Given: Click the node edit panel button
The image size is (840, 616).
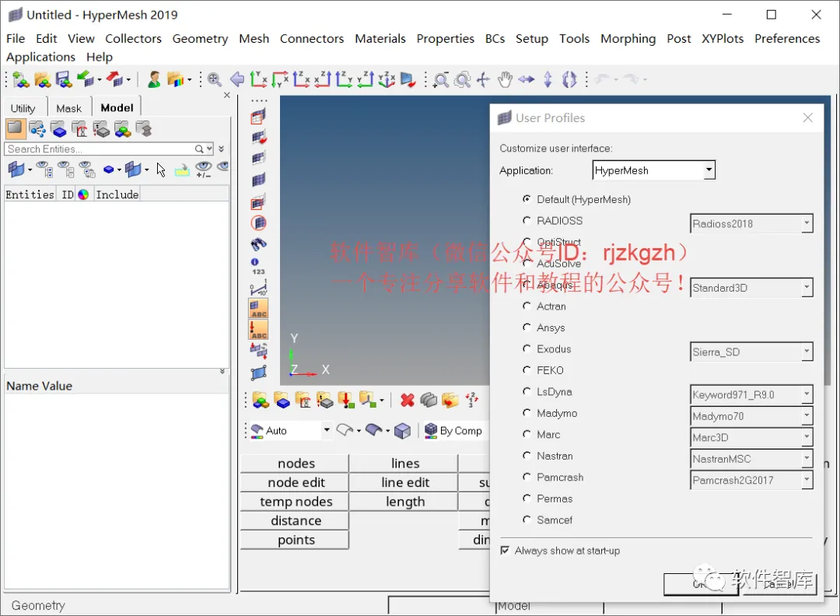Looking at the screenshot, I should (x=296, y=483).
